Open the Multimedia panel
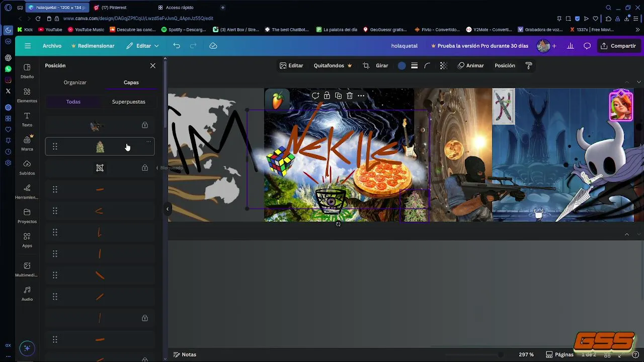Screen dimensions: 644x362 tap(27, 269)
